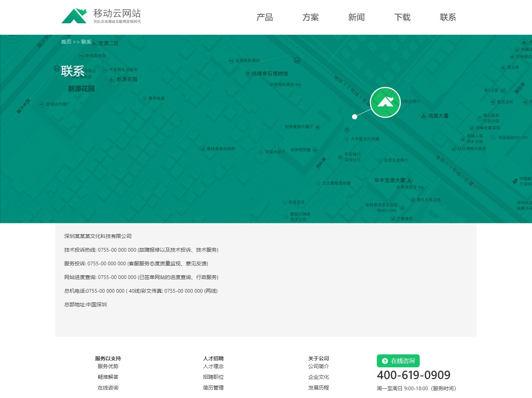Screen dimensions: 532x398
Task: Click the round green map location marker
Action: (x=385, y=102)
